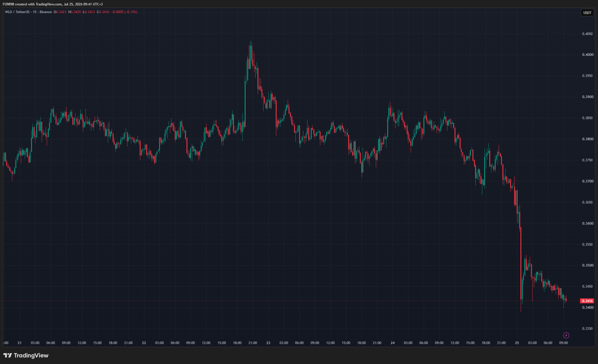Screen dimensions: 598x364
Task: Open the USDT currency selector
Action: click(x=587, y=13)
